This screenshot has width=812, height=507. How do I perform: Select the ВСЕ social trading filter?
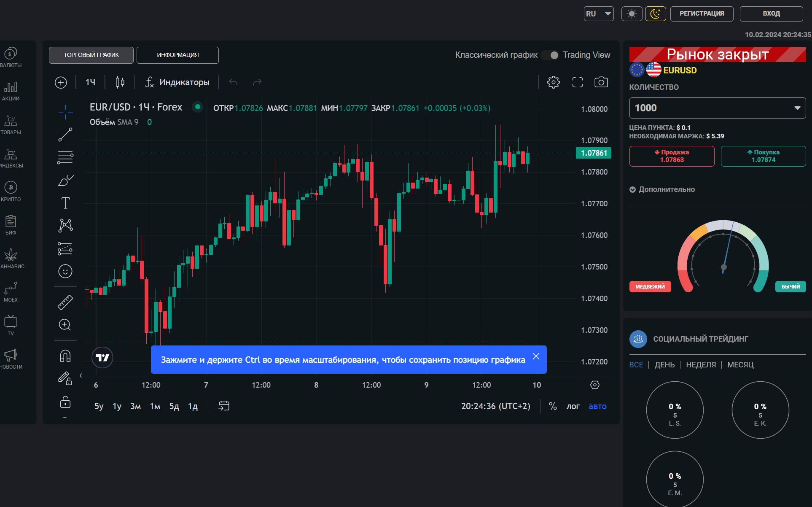(x=636, y=365)
